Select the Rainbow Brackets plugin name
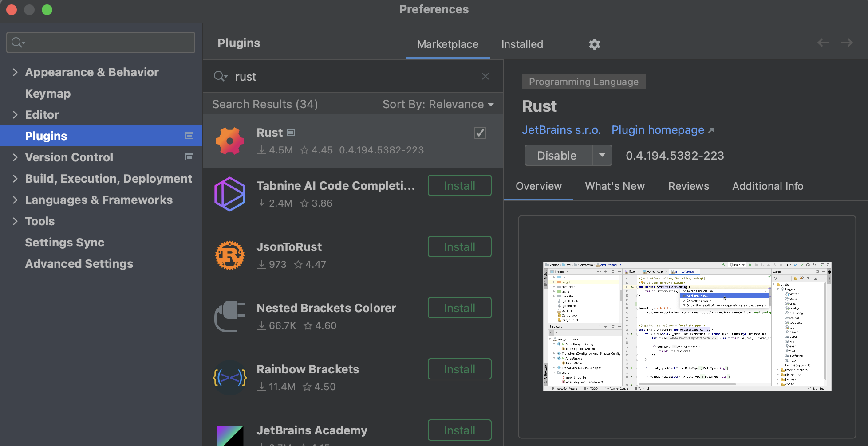This screenshot has height=446, width=868. (x=308, y=369)
